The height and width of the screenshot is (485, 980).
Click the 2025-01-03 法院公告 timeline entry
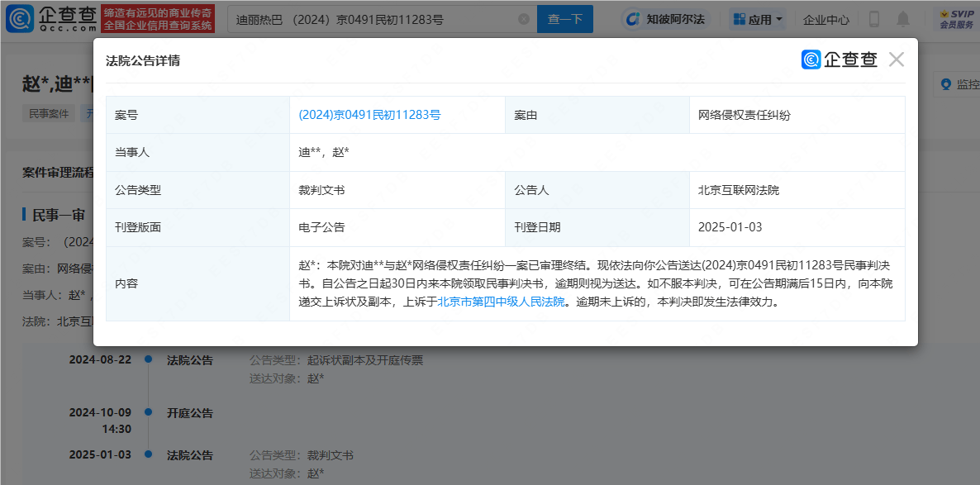pyautogui.click(x=190, y=454)
